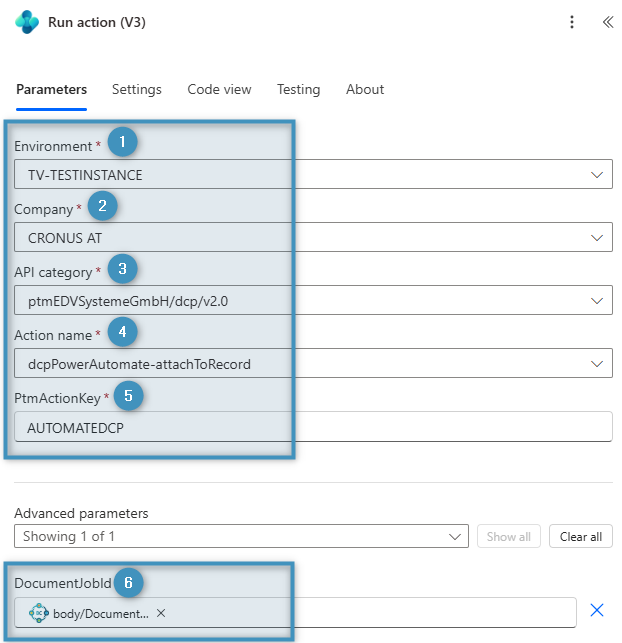
Task: Remove the DocumentJobId parameter with blue X
Action: point(597,610)
